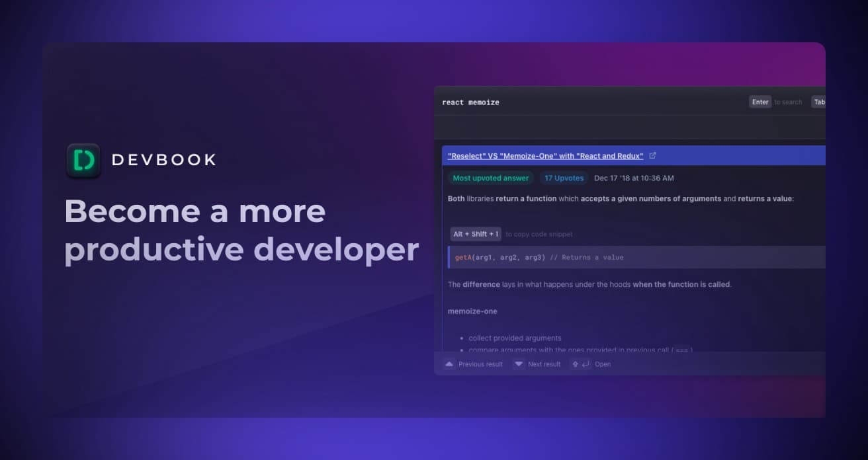The image size is (868, 460).
Task: Click the answer date Dec 17 '18 at 10:36 AM
Action: (634, 178)
